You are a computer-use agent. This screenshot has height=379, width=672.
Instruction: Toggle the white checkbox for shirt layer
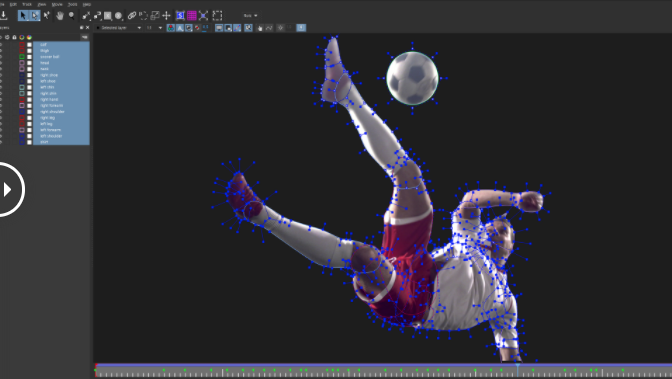[30, 142]
